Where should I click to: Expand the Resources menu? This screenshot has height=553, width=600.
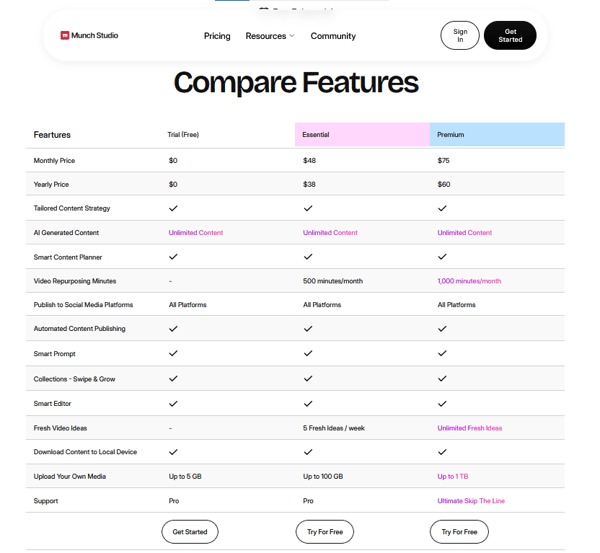click(x=270, y=36)
